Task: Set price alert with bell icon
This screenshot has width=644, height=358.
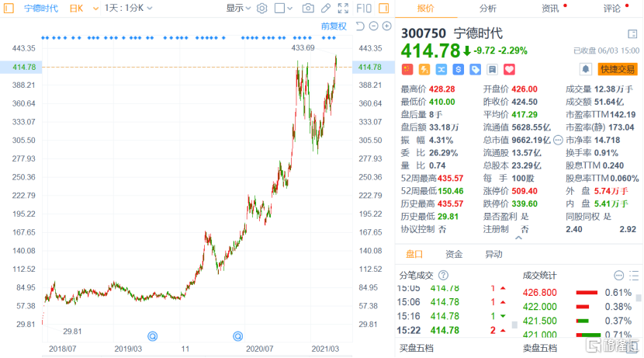Action: point(586,69)
